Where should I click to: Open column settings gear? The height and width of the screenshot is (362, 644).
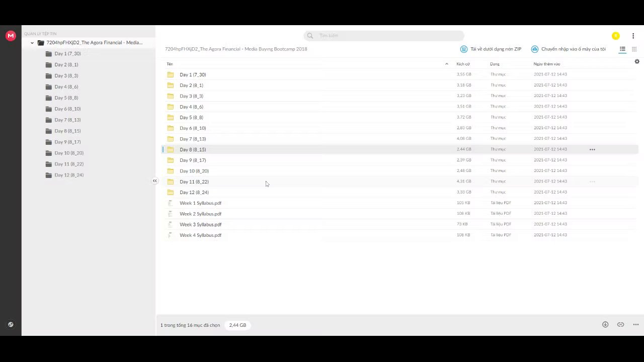point(637,62)
